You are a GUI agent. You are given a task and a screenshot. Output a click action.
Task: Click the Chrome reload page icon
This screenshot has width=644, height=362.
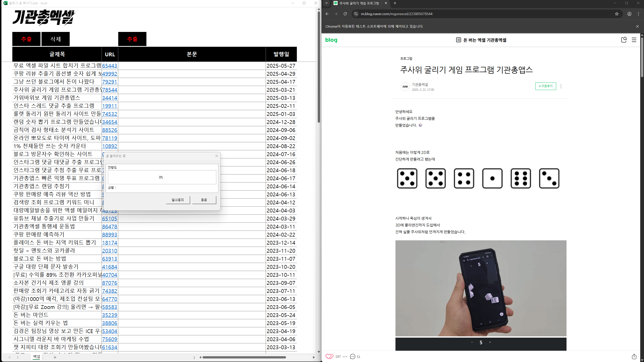tap(345, 14)
